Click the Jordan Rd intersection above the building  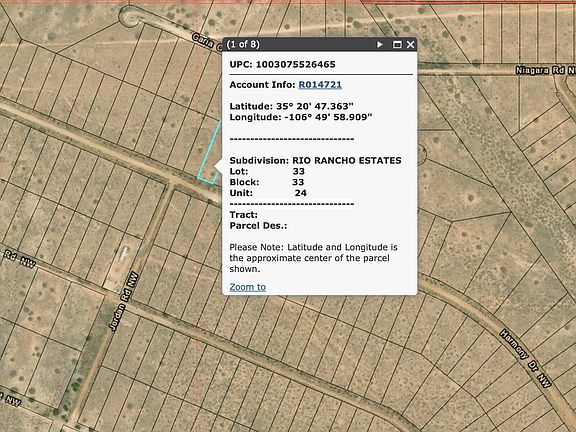172,181
